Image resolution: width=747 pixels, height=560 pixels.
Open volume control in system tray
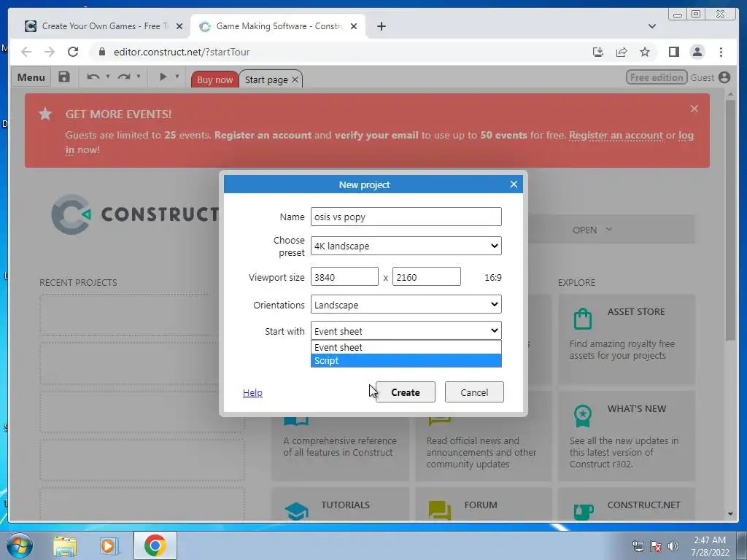pyautogui.click(x=673, y=546)
